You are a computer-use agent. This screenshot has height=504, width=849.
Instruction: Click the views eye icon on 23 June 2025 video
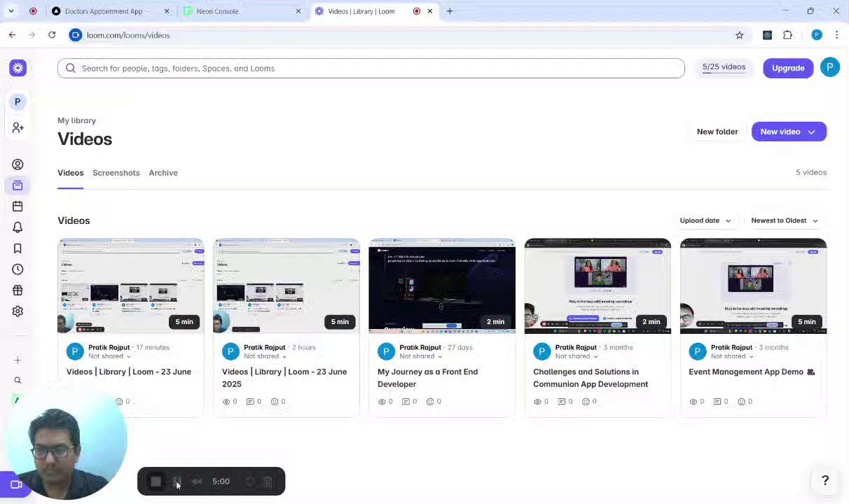click(226, 402)
